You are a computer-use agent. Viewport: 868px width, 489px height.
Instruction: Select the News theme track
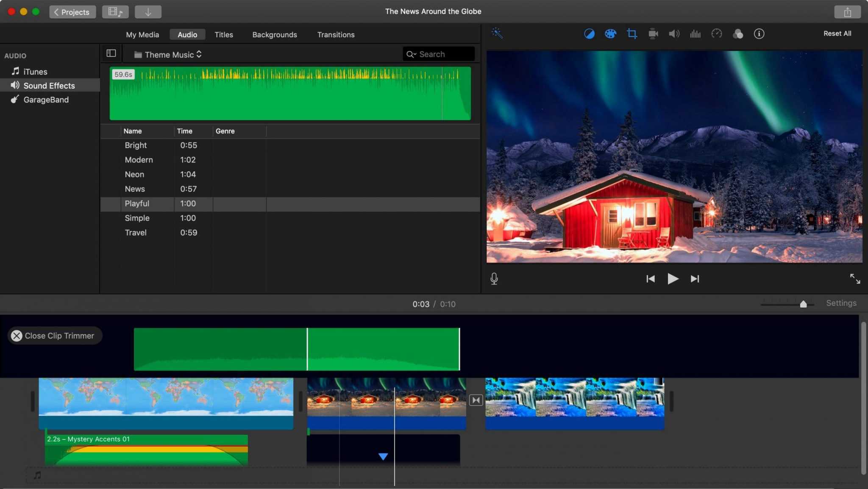pyautogui.click(x=290, y=189)
